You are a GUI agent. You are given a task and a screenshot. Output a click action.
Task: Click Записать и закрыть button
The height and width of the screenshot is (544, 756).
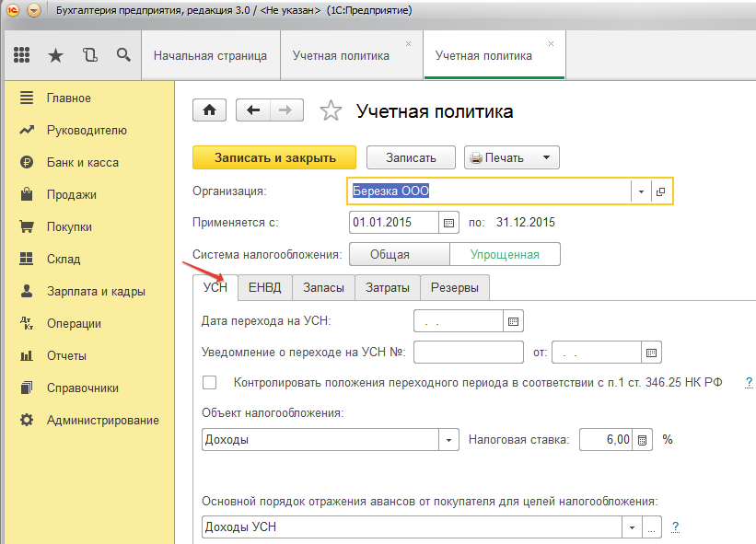(274, 157)
